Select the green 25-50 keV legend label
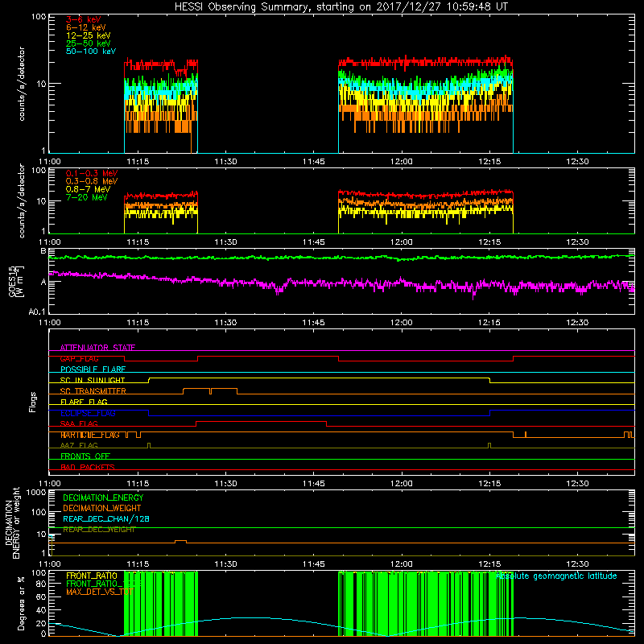 tap(89, 43)
